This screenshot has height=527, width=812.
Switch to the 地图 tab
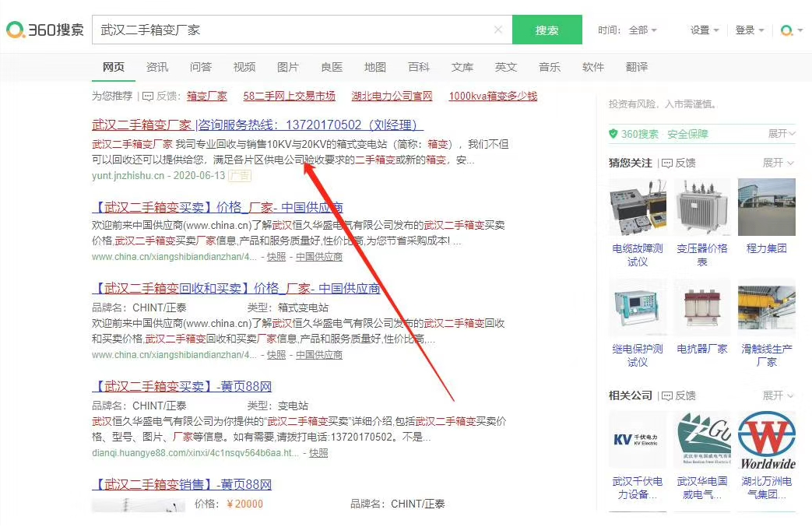pyautogui.click(x=375, y=67)
